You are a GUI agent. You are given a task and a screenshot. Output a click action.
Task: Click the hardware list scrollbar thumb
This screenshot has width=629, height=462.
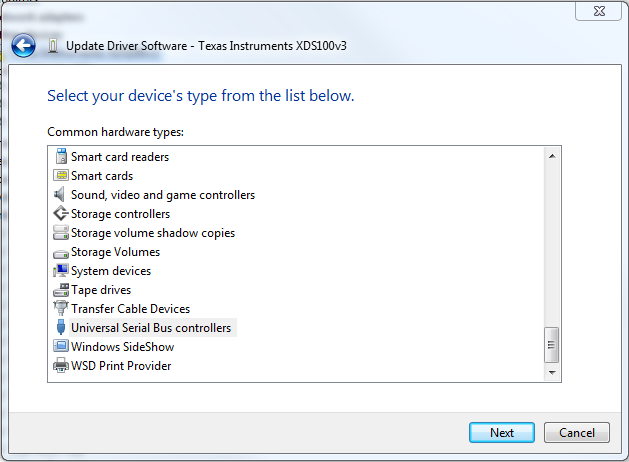point(552,344)
